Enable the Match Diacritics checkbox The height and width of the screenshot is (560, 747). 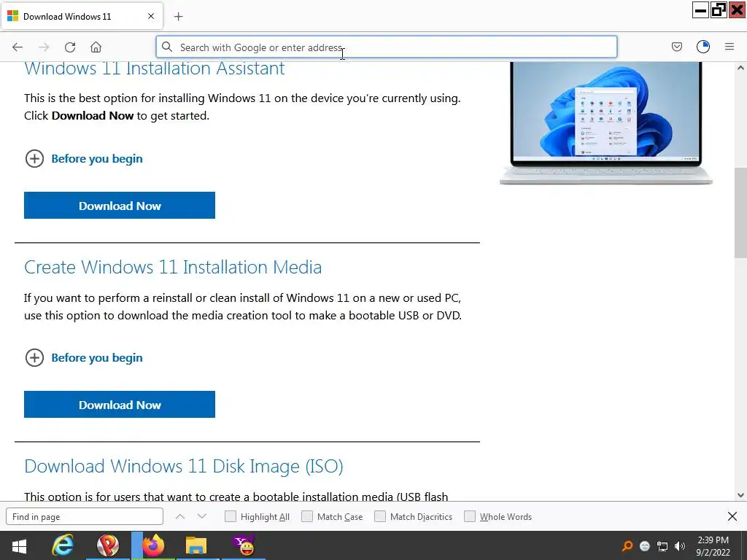(x=379, y=517)
